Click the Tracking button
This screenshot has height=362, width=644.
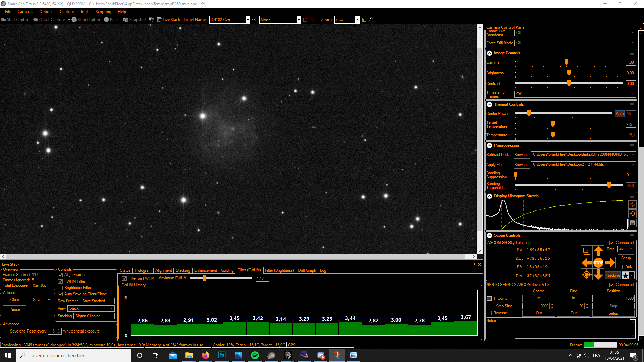coord(612,275)
